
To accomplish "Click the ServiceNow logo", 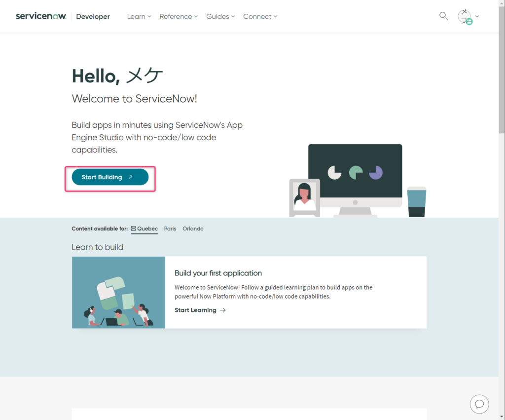I will click(41, 16).
